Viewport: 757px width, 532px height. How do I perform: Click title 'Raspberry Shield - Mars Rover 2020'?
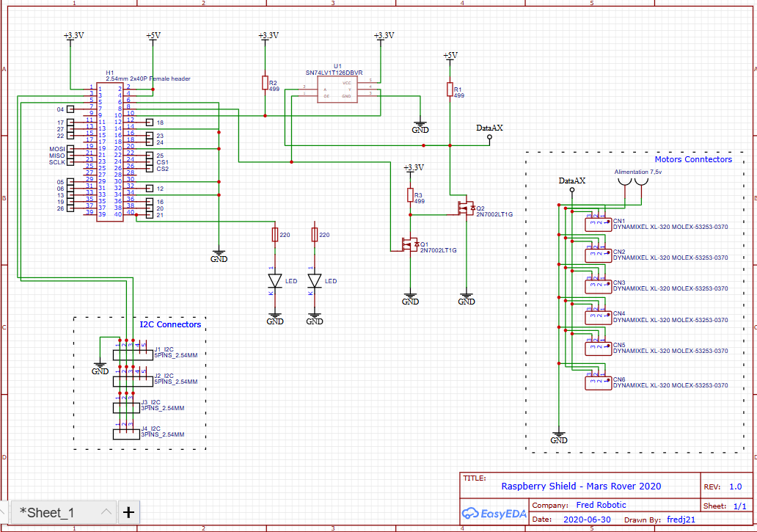[581, 486]
